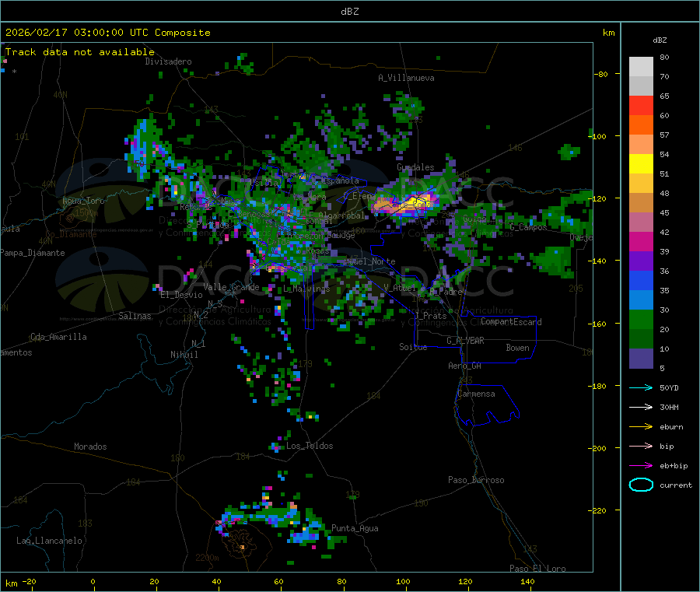The image size is (700, 592).
Task: Select the yellow 51-54 dBZ color band
Action: point(641,164)
